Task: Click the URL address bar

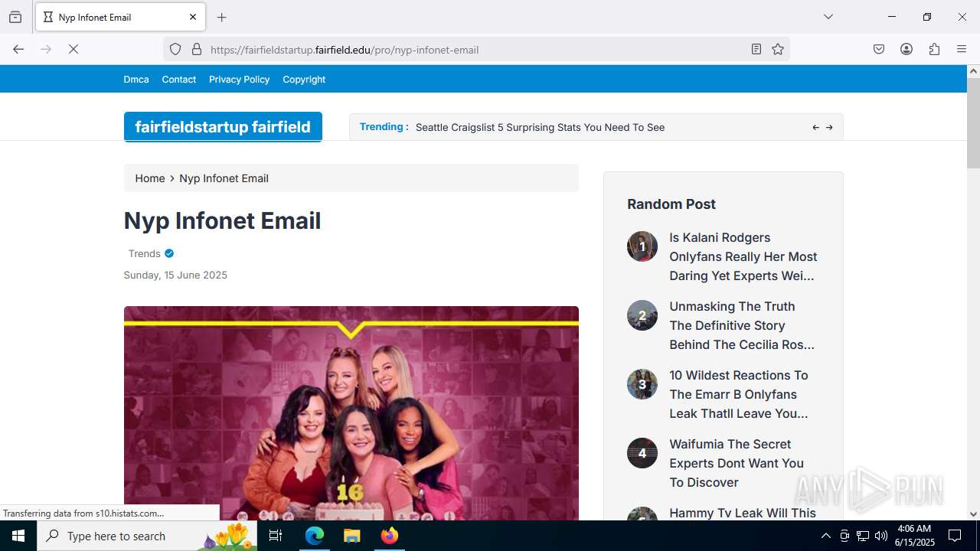Action: coord(475,50)
